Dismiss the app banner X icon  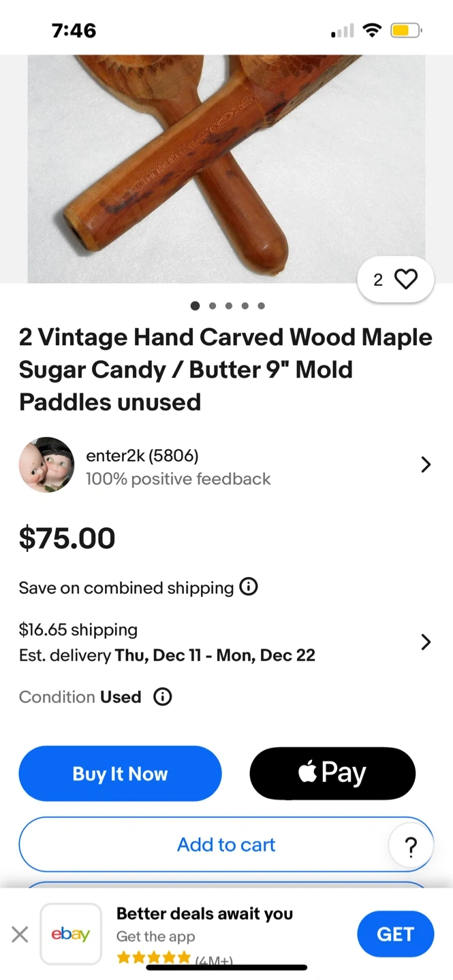coord(20,934)
